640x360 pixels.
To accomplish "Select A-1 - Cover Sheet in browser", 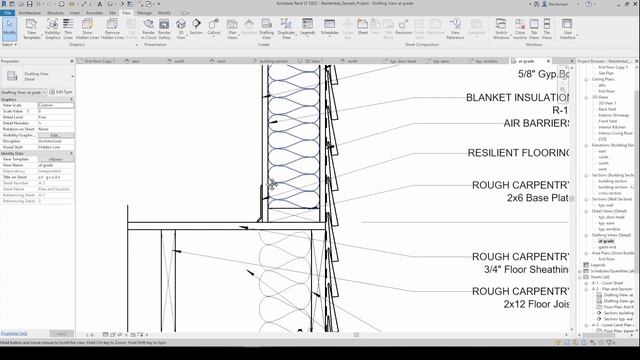I will tap(607, 283).
